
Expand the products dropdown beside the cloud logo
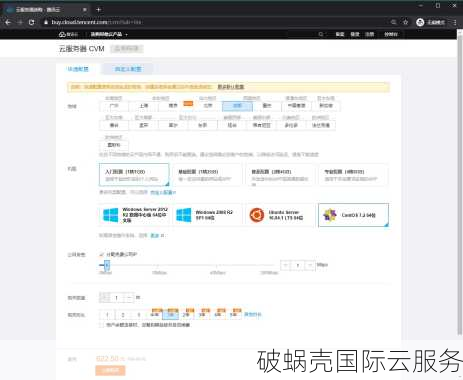point(109,34)
